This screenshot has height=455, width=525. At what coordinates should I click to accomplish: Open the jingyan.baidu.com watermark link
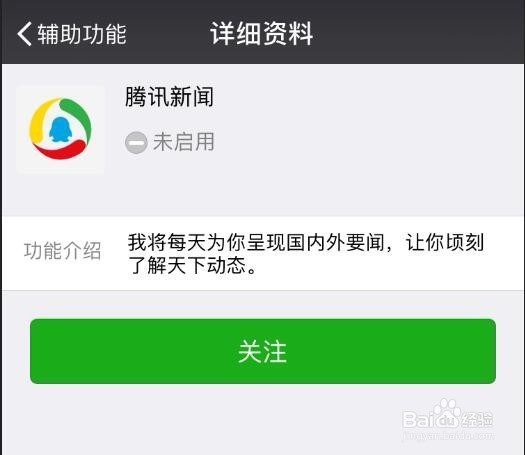[448, 435]
